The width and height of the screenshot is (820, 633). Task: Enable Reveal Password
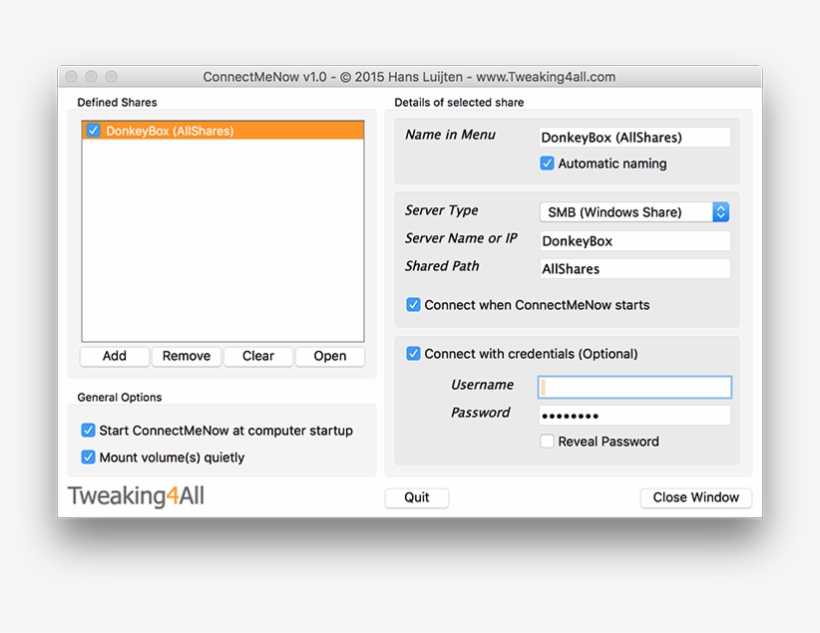coord(547,441)
